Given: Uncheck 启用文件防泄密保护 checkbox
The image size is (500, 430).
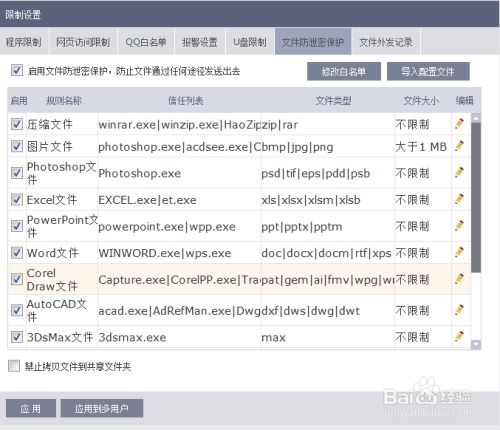Looking at the screenshot, I should click(17, 71).
